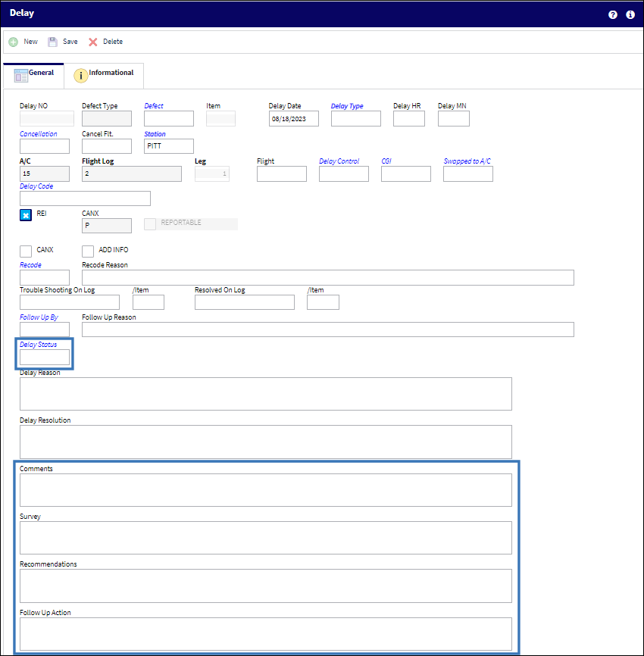This screenshot has width=644, height=656.
Task: Open the Station lookup link
Action: click(155, 134)
